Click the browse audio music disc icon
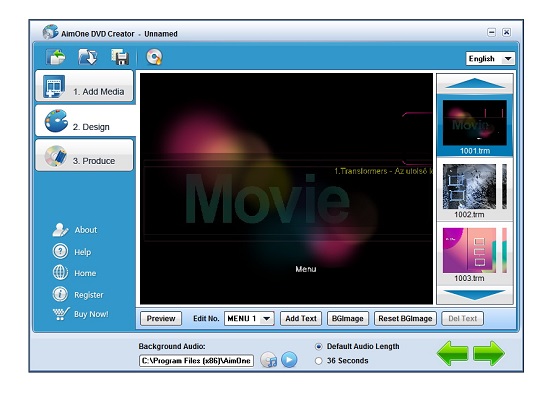 tap(269, 360)
